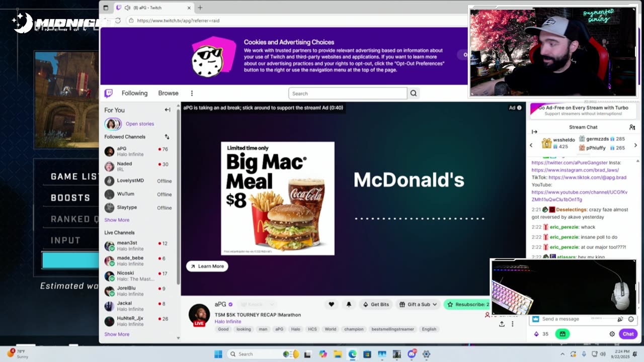Viewport: 644px width, 362px height.
Task: Click the browser address bar URL
Action: [x=178, y=21]
